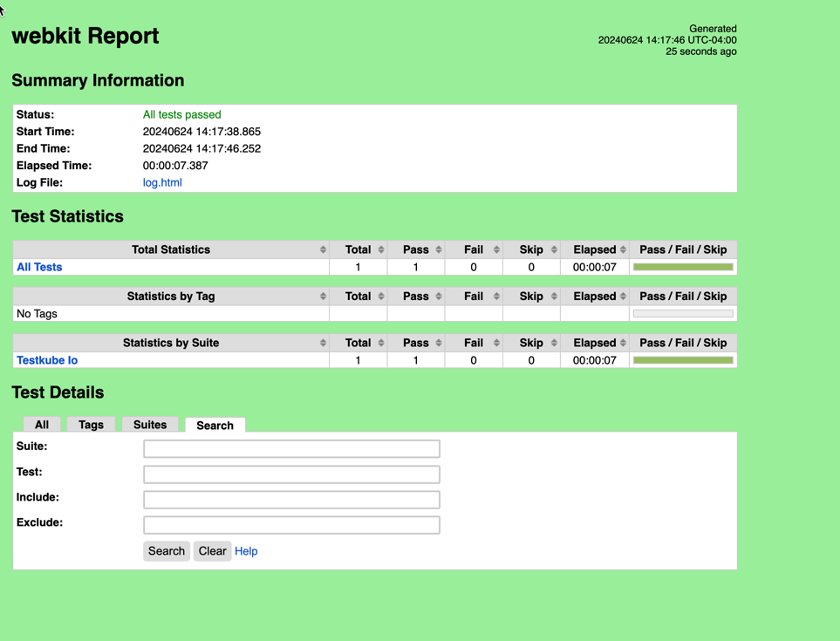
Task: Open the Tags tab
Action: [x=91, y=425]
